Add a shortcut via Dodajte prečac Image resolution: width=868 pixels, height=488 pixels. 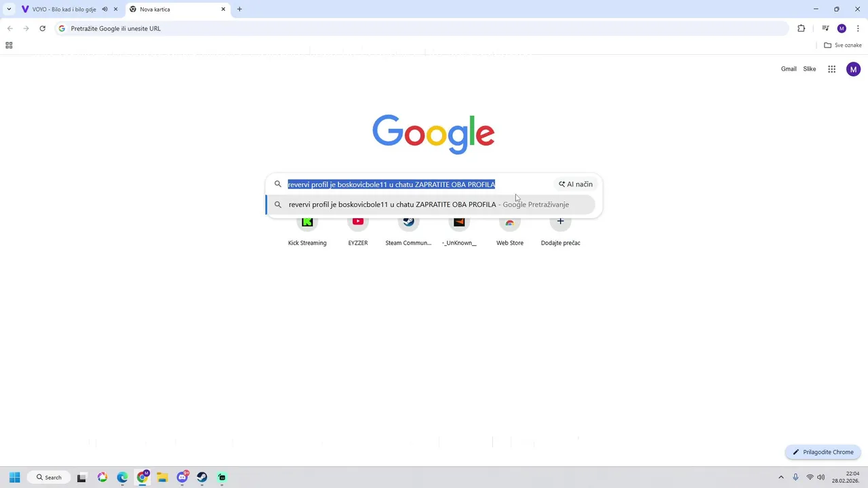[561, 232]
